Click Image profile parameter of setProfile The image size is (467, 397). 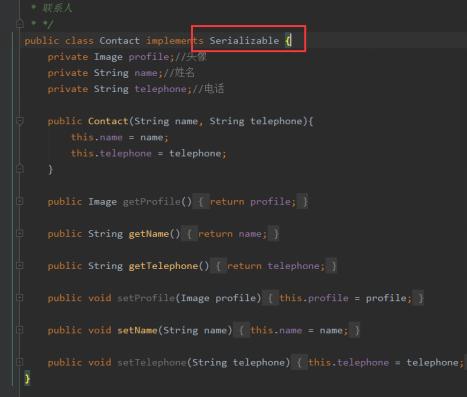point(218,298)
